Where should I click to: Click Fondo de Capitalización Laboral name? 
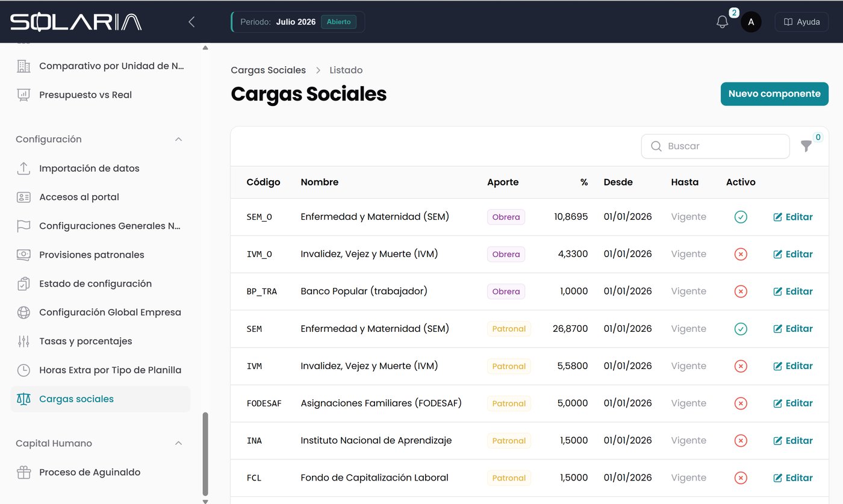pyautogui.click(x=374, y=478)
